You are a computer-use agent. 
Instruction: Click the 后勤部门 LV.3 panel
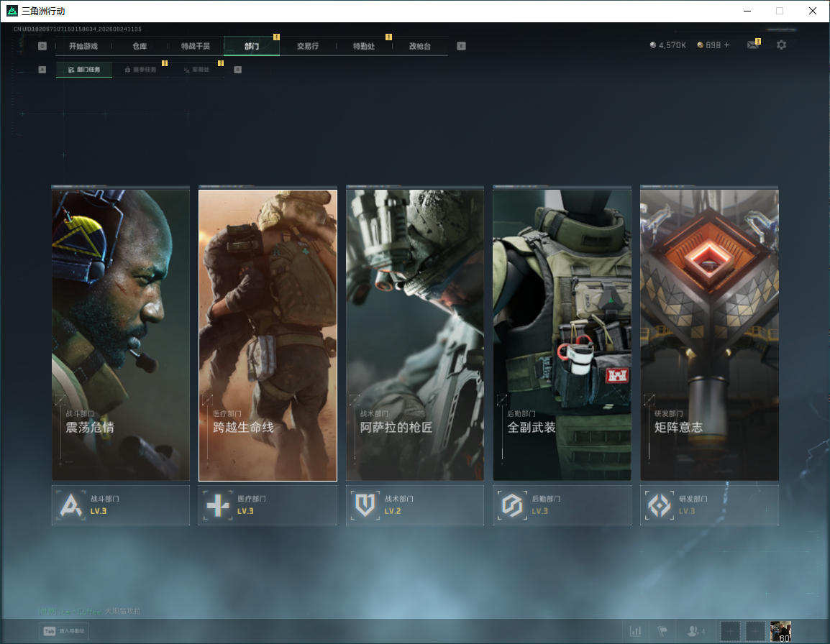(x=562, y=505)
